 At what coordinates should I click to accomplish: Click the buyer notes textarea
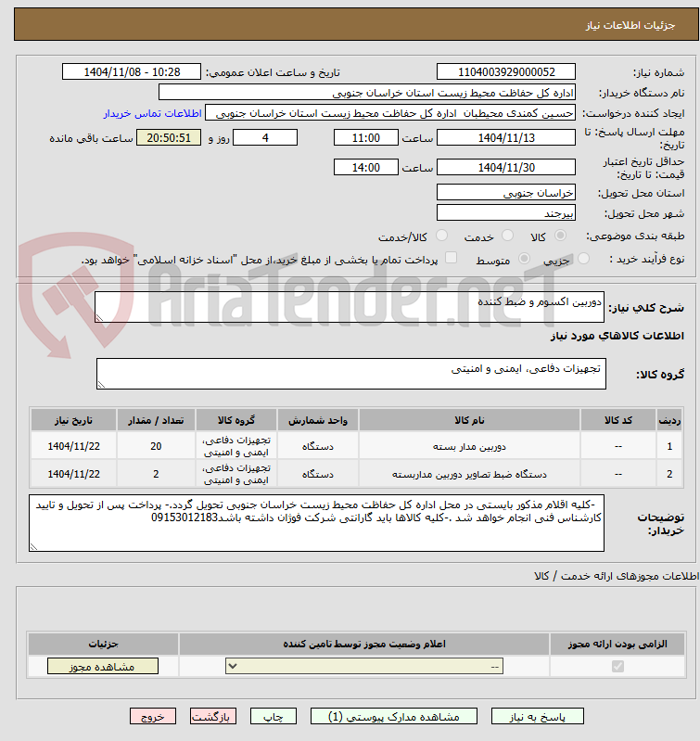point(316,523)
